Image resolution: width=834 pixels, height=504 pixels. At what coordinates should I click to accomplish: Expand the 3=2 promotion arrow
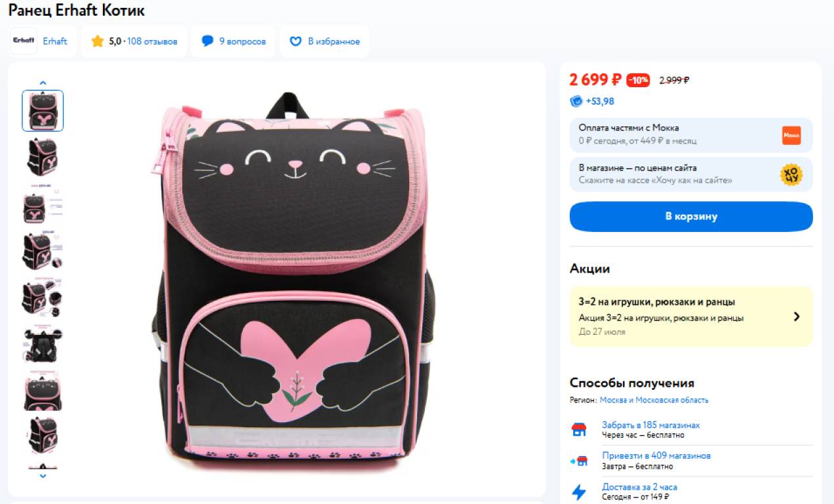pyautogui.click(x=797, y=317)
